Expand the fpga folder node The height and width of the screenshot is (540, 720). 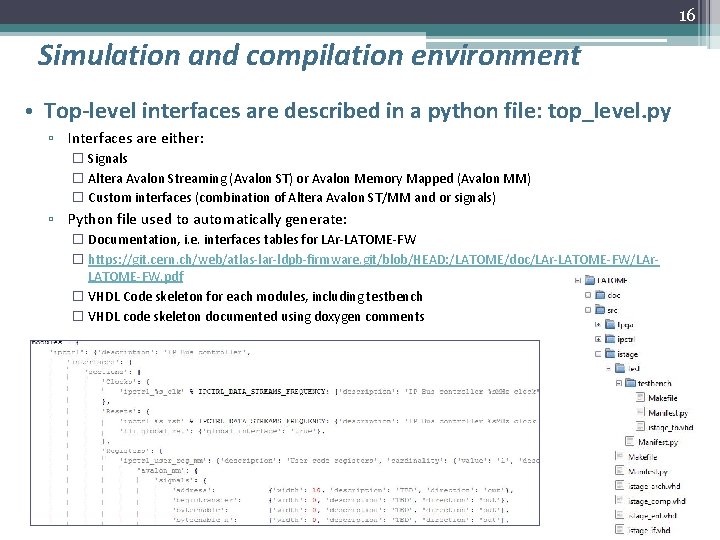pos(598,325)
